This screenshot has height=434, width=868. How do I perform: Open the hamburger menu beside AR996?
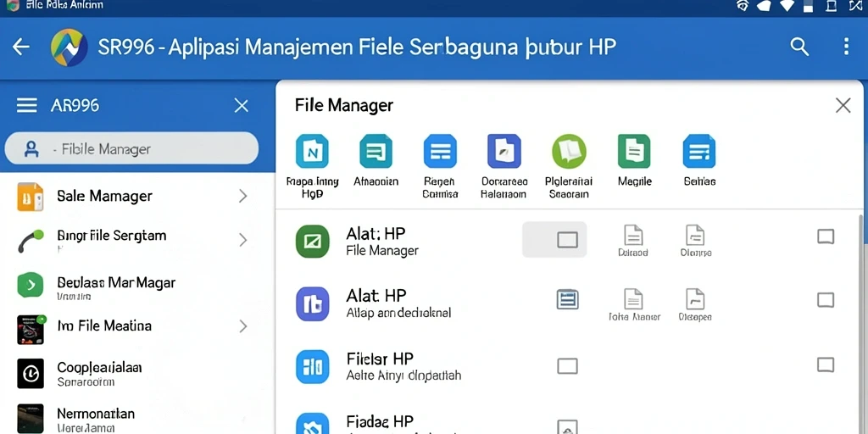coord(26,105)
